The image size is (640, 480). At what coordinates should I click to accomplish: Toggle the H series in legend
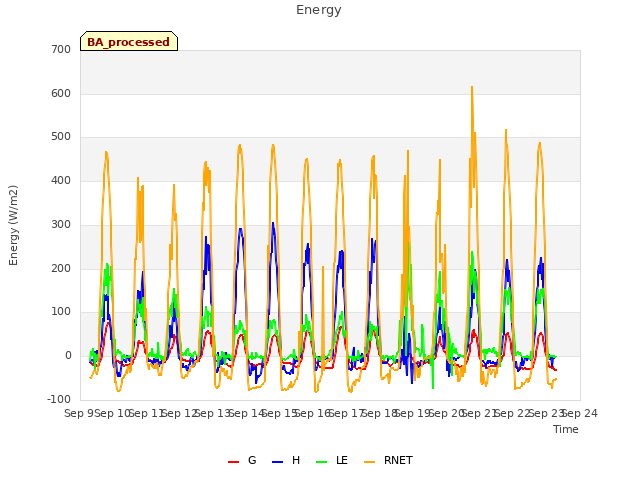click(x=286, y=461)
